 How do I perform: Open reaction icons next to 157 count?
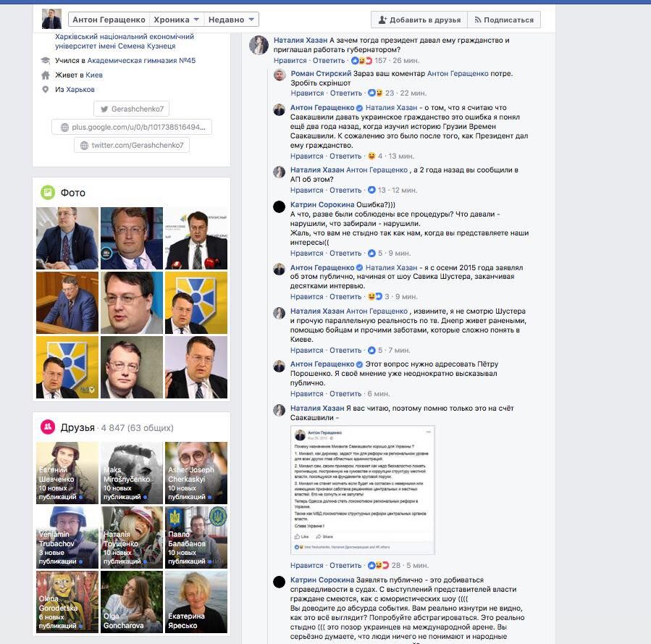pos(361,61)
